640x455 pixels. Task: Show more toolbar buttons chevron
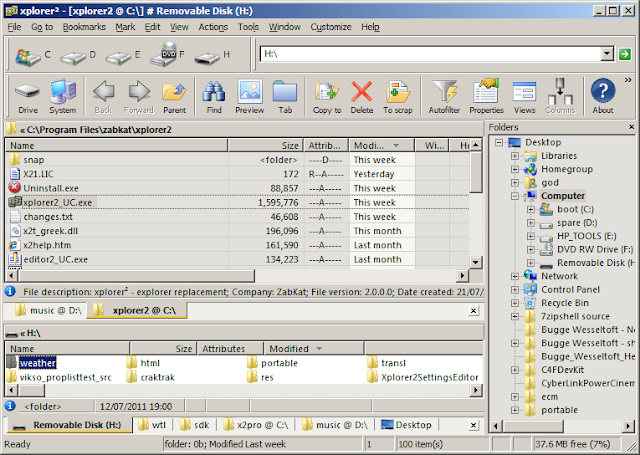coord(628,80)
